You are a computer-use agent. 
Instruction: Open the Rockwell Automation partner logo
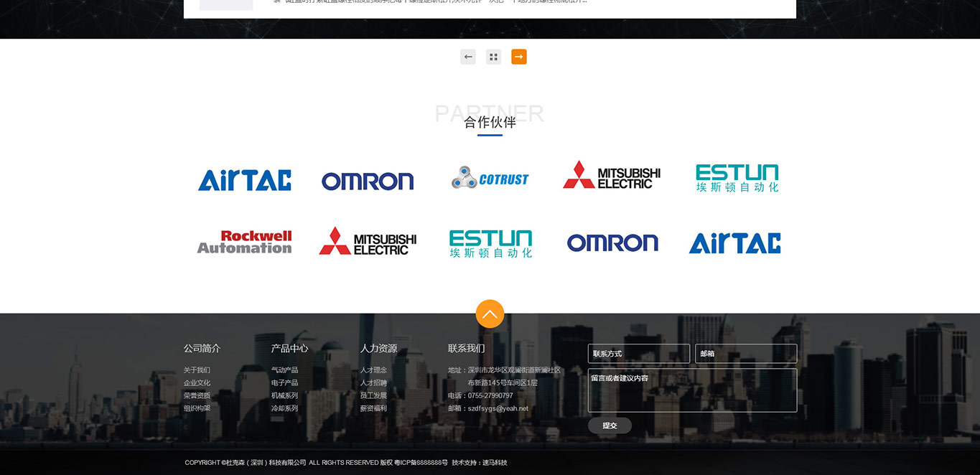[x=245, y=242]
